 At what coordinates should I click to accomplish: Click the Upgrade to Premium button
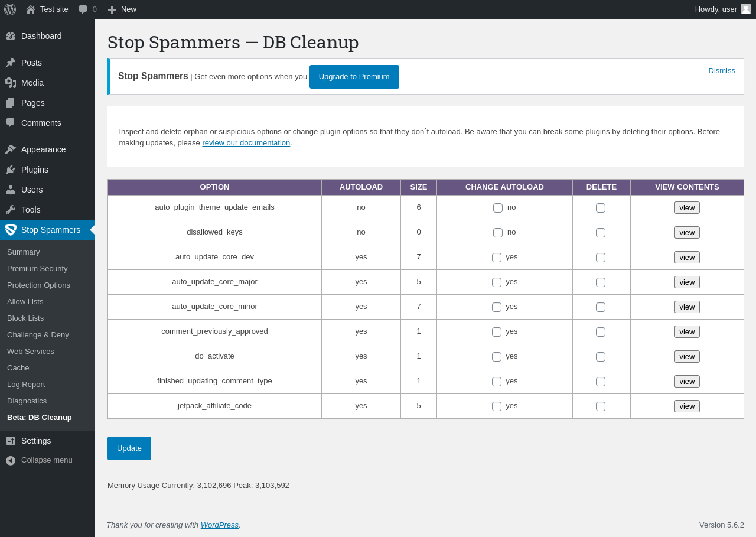click(x=354, y=77)
